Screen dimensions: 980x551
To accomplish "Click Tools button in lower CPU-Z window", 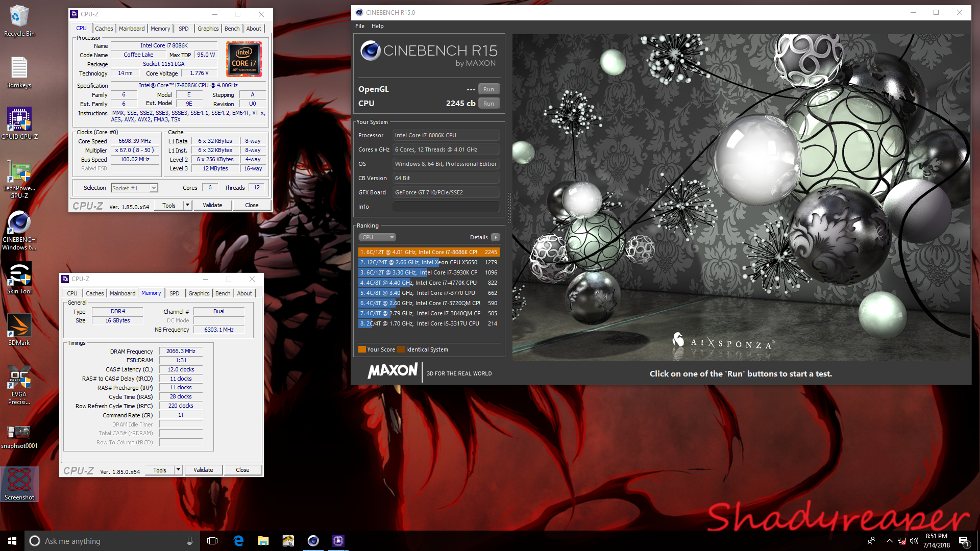I will pyautogui.click(x=160, y=470).
